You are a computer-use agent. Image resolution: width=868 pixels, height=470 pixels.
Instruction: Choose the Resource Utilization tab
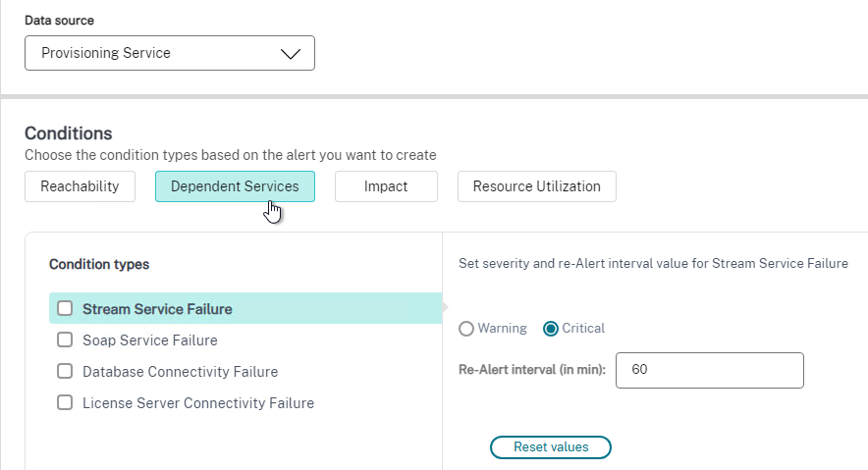point(536,186)
